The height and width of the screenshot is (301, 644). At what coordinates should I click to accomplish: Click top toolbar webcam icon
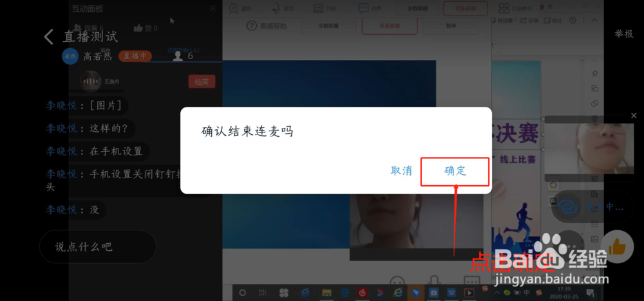(x=234, y=8)
